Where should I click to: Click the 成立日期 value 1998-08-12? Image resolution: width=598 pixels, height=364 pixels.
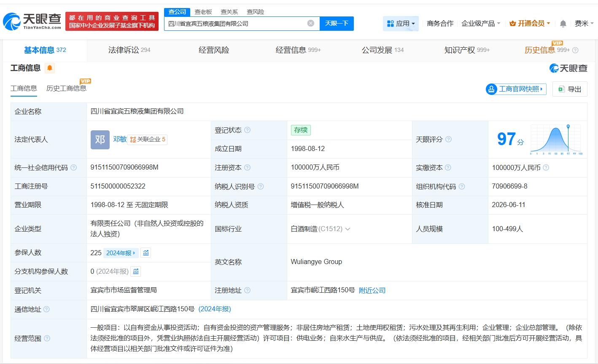(x=308, y=149)
